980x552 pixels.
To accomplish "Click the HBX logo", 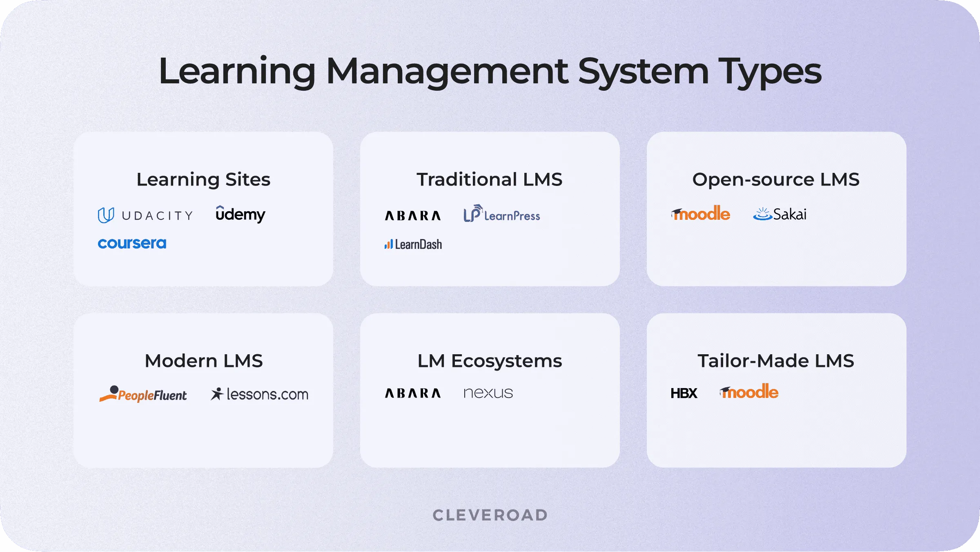I will [684, 393].
